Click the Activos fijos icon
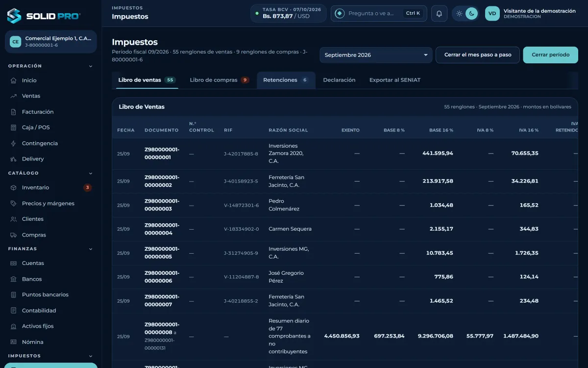Screen dimensions: 588x368 point(14,326)
